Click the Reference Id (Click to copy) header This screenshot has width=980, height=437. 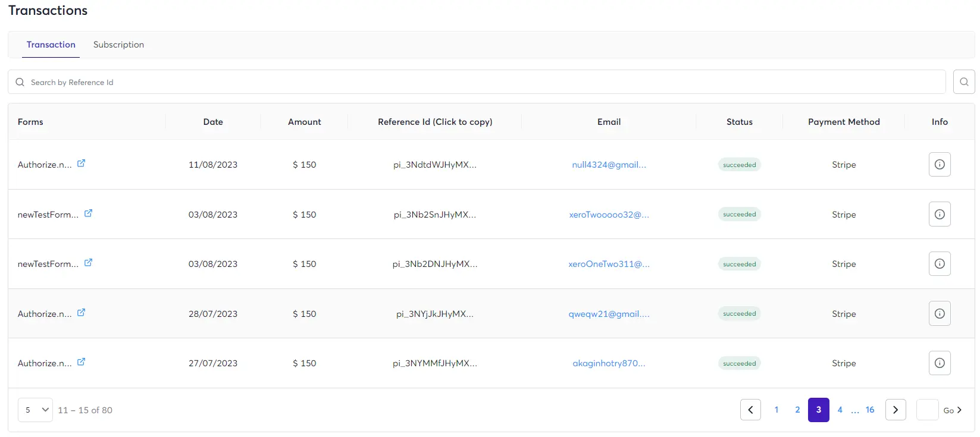[x=435, y=122]
